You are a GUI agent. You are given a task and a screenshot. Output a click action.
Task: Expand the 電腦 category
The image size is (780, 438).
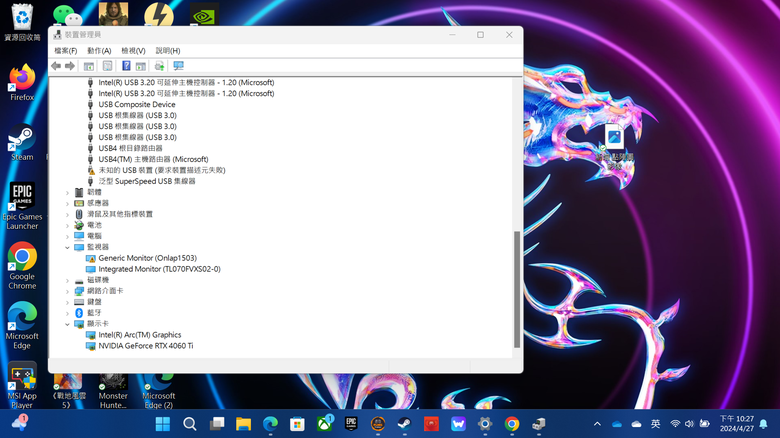(67, 236)
